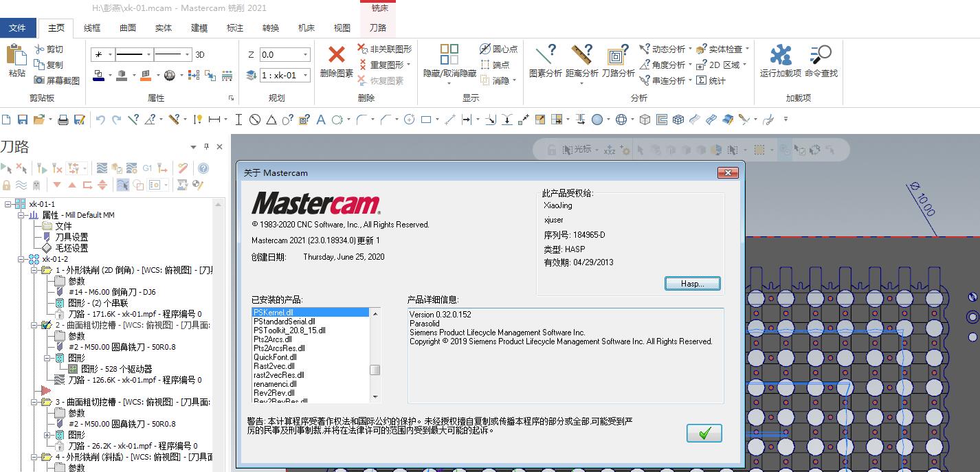The width and height of the screenshot is (980, 472).
Task: Switch to the 视图 view tab
Action: tap(342, 27)
